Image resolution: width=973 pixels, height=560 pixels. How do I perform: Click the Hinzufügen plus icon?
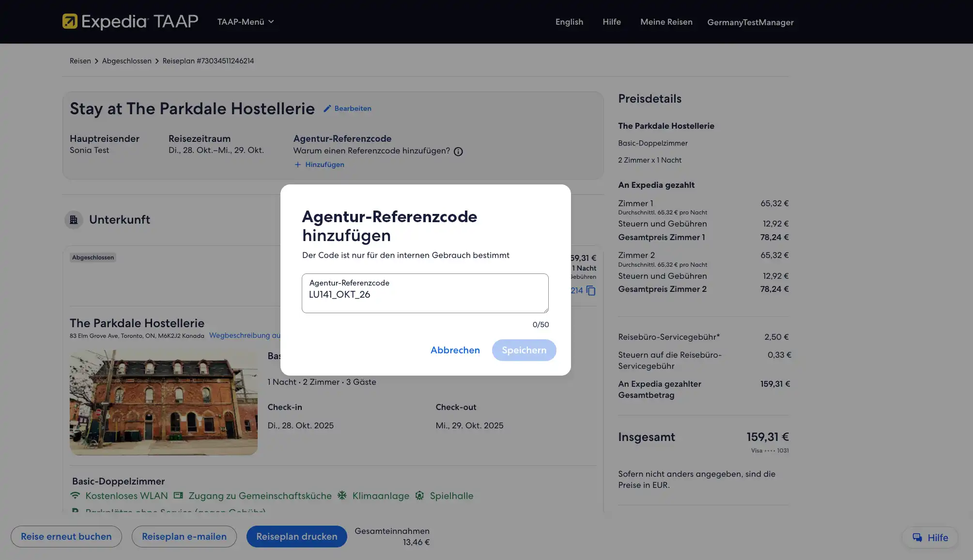[297, 165]
